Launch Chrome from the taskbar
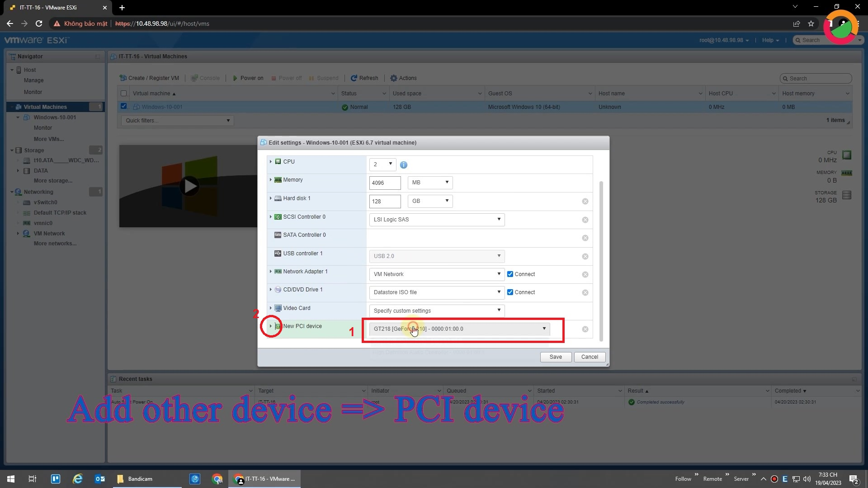Viewport: 868px width, 488px height. [x=217, y=479]
